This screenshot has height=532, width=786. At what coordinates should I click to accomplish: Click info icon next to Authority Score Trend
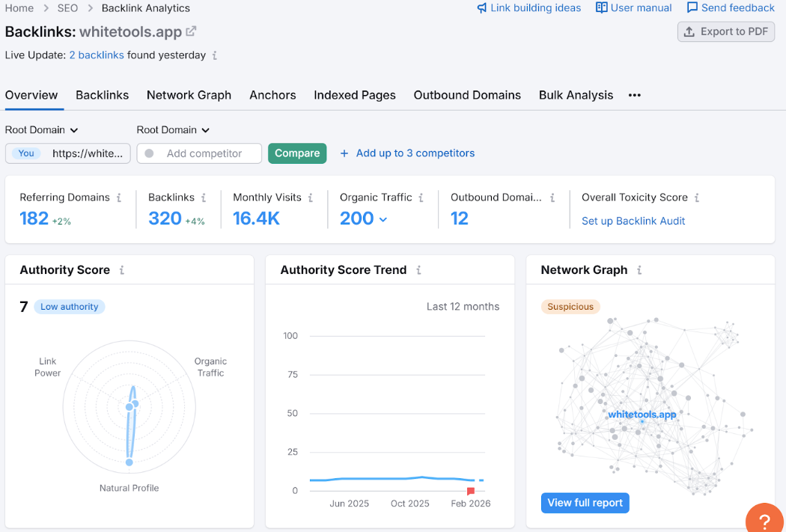coord(418,270)
